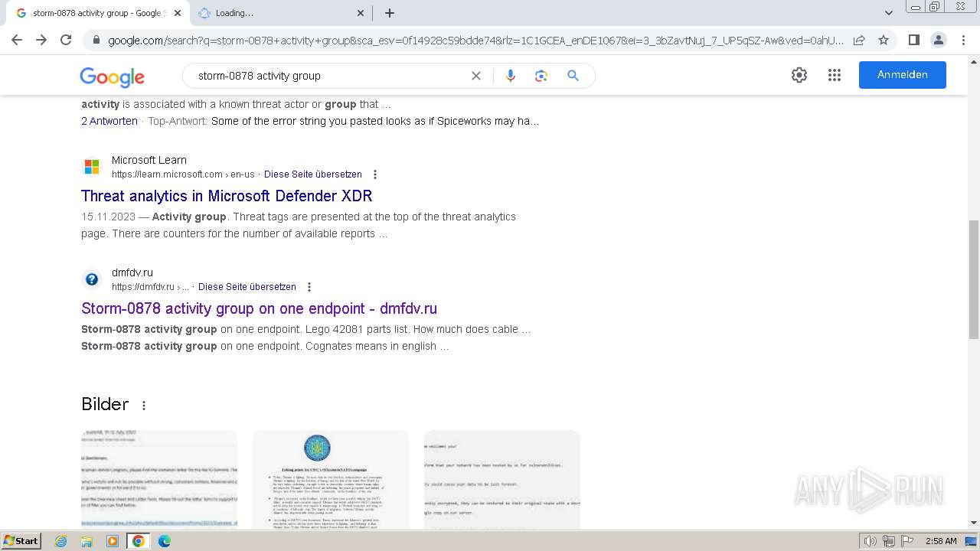View site information via the lock icon
Viewport: 980px width, 551px height.
pyautogui.click(x=96, y=40)
